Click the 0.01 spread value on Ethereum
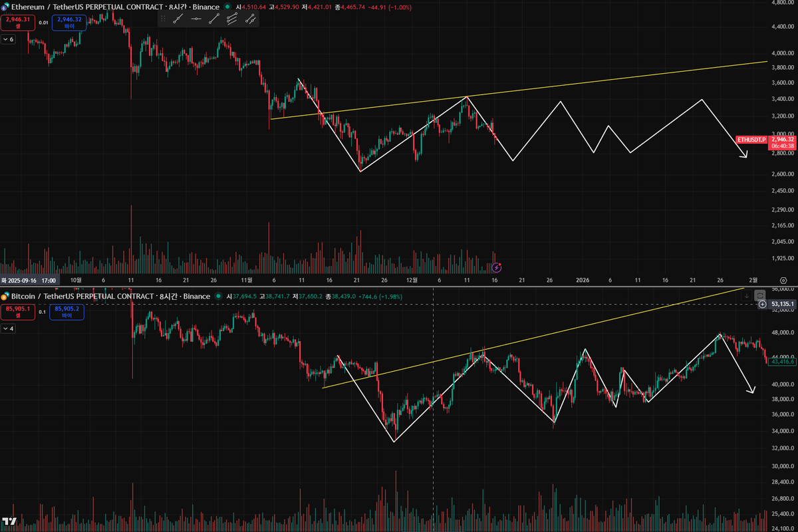The height and width of the screenshot is (532, 798). 43,23
